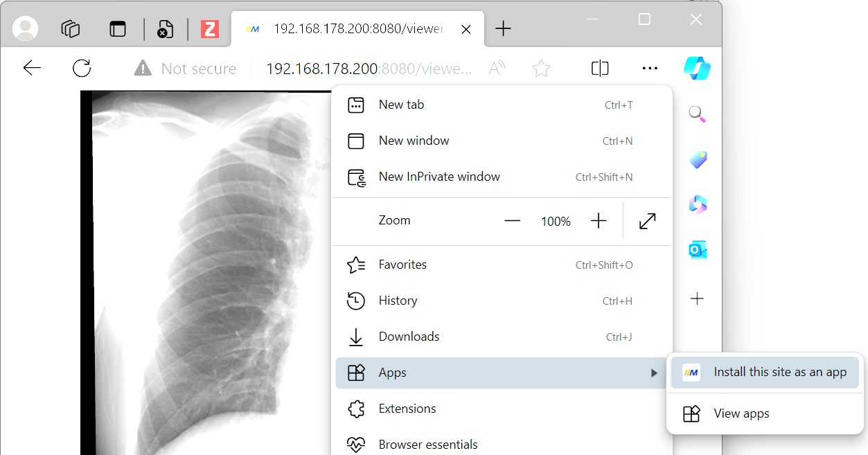868x455 pixels.
Task: Toggle vertical tabs actions menu
Action: point(118,28)
